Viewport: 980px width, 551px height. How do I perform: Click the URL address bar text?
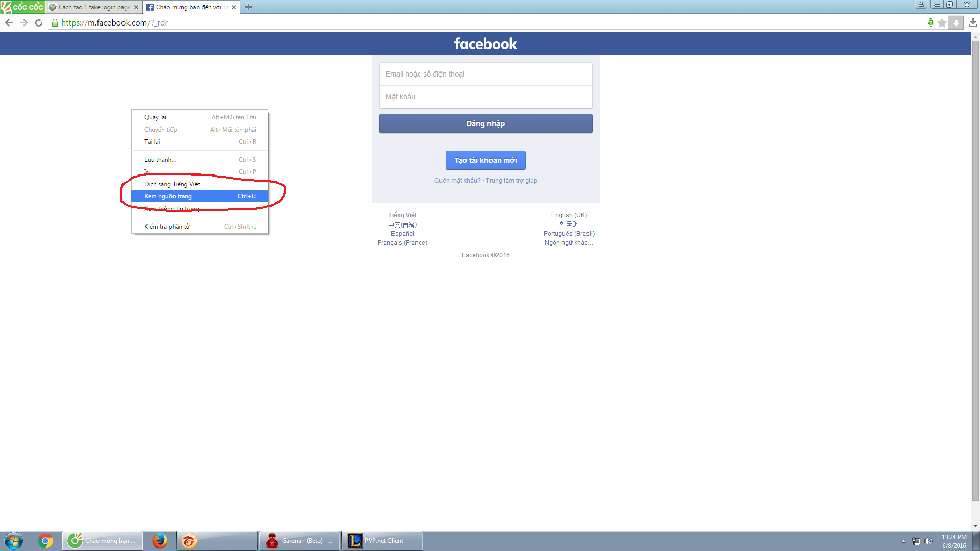114,23
